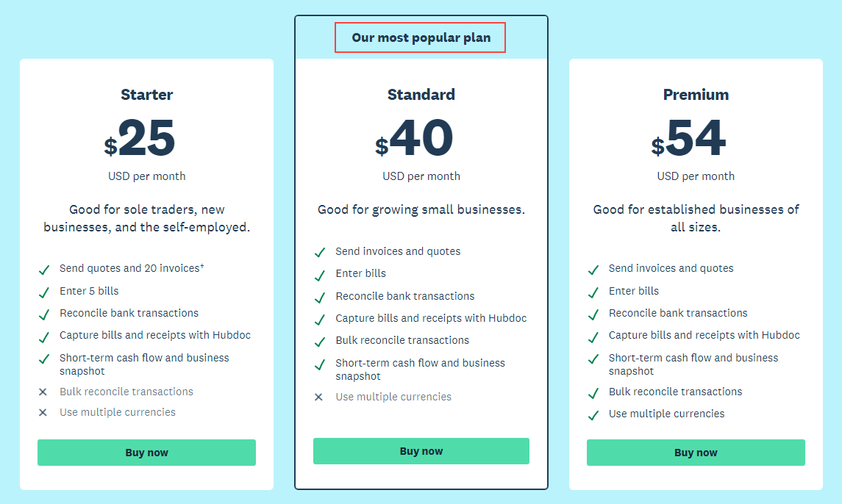The width and height of the screenshot is (842, 504).
Task: Click Buy now for the Starter plan
Action: pyautogui.click(x=146, y=453)
